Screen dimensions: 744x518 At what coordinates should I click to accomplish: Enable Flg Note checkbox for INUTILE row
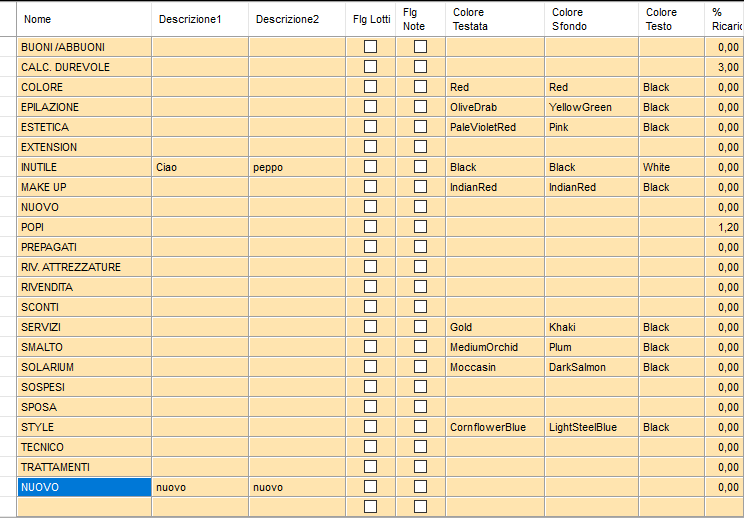pos(421,167)
